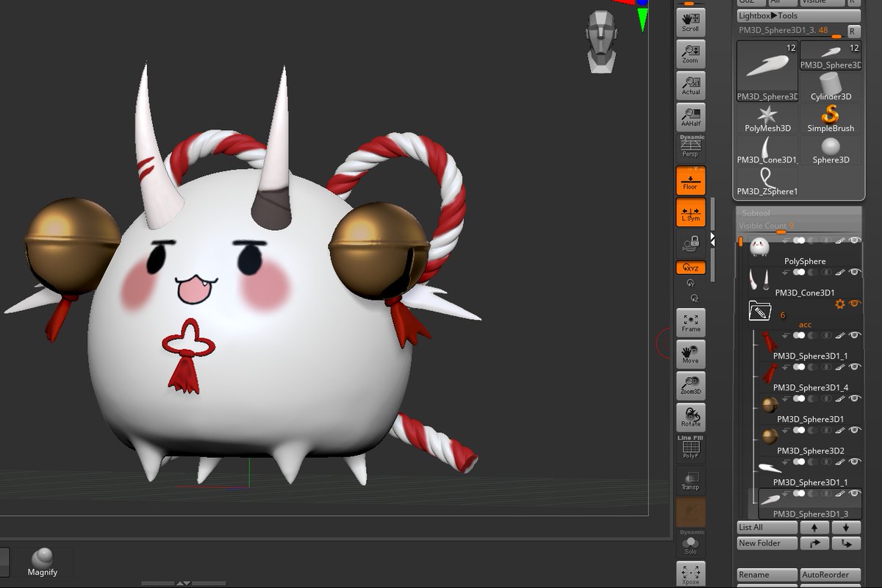Click the panel divider arrows
Image resolution: width=882 pixels, height=588 pixels.
711,240
